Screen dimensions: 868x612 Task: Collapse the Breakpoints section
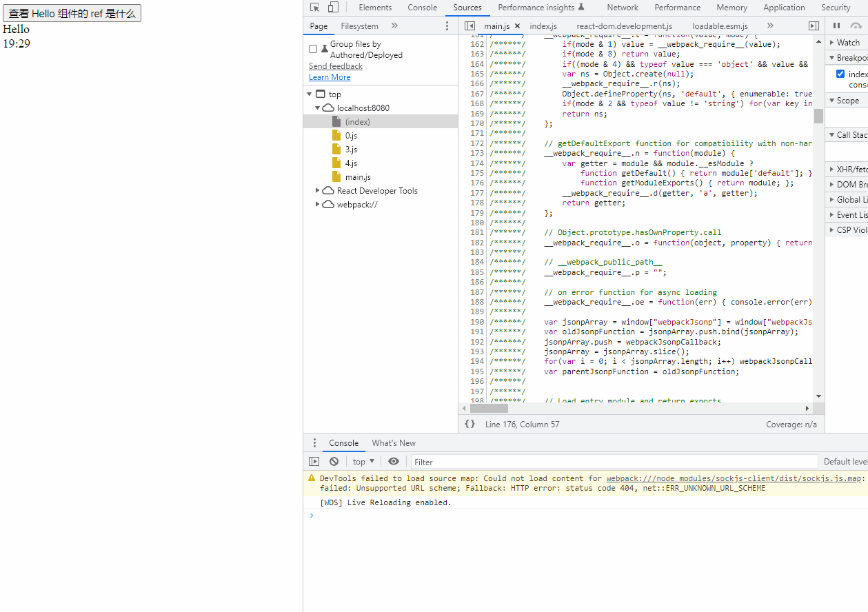[847, 58]
